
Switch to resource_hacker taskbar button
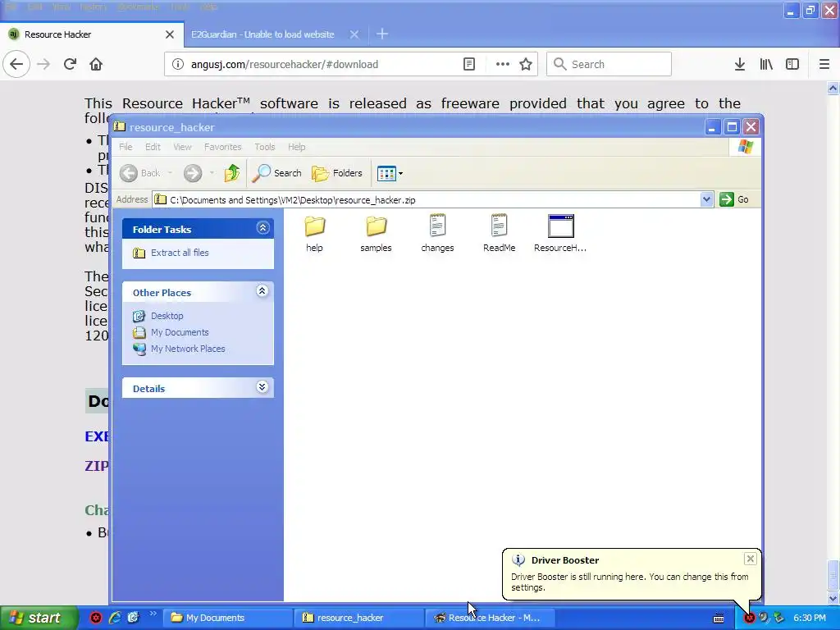coord(358,618)
